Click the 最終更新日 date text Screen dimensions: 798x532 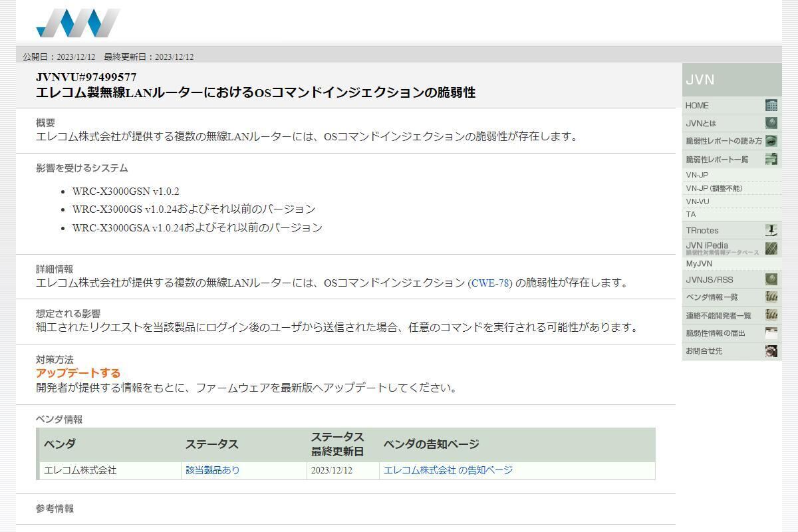(149, 57)
